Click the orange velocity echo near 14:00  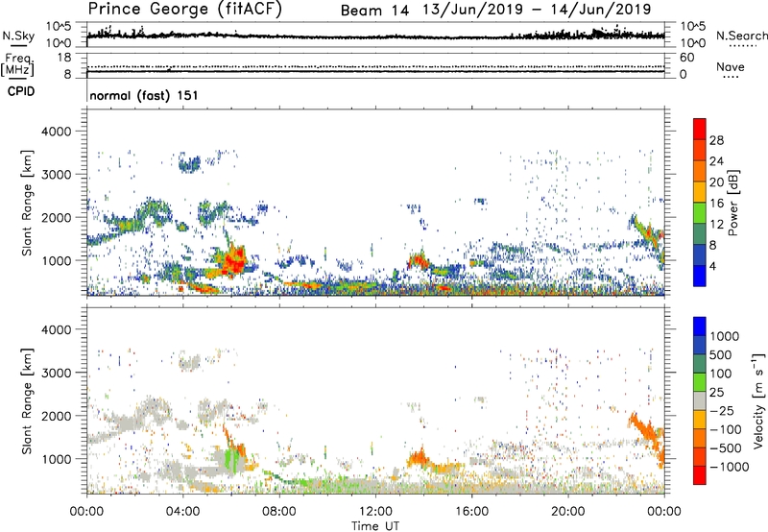[419, 458]
